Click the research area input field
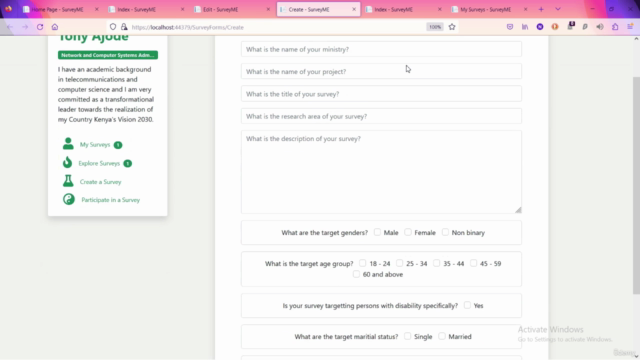This screenshot has height=360, width=640. click(x=381, y=116)
